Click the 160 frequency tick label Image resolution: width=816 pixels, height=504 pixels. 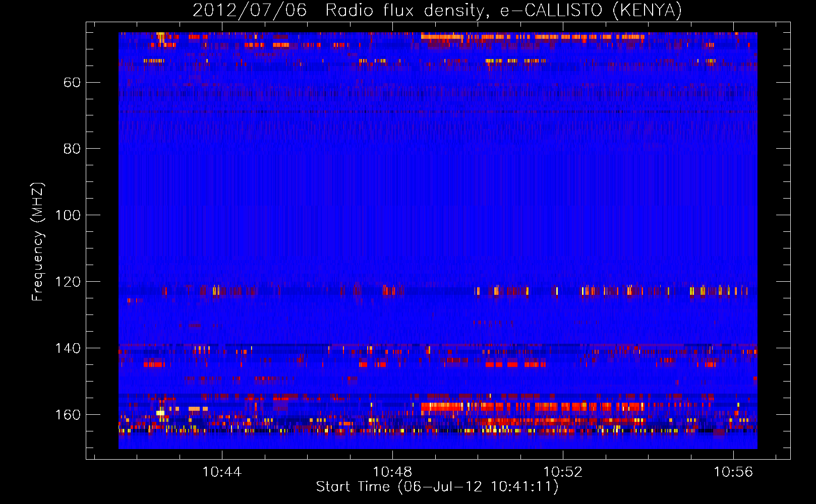tap(68, 415)
